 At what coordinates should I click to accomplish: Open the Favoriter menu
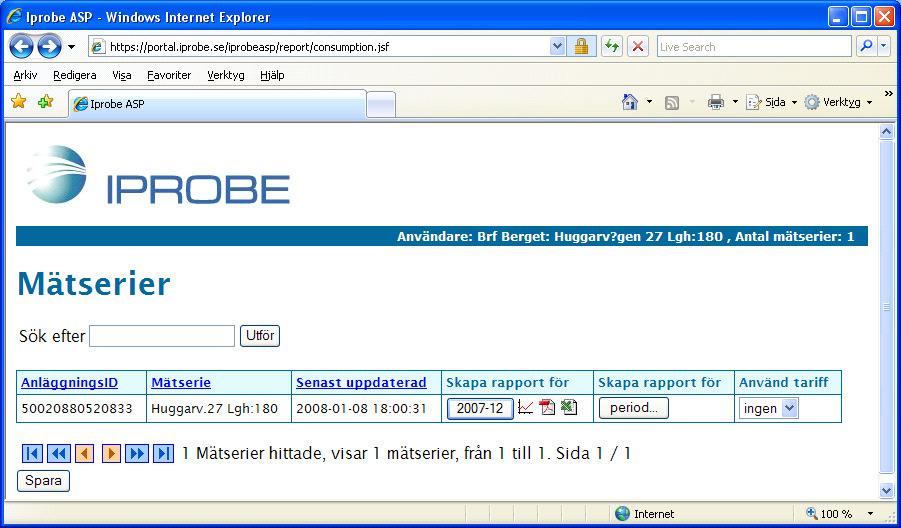tap(169, 75)
